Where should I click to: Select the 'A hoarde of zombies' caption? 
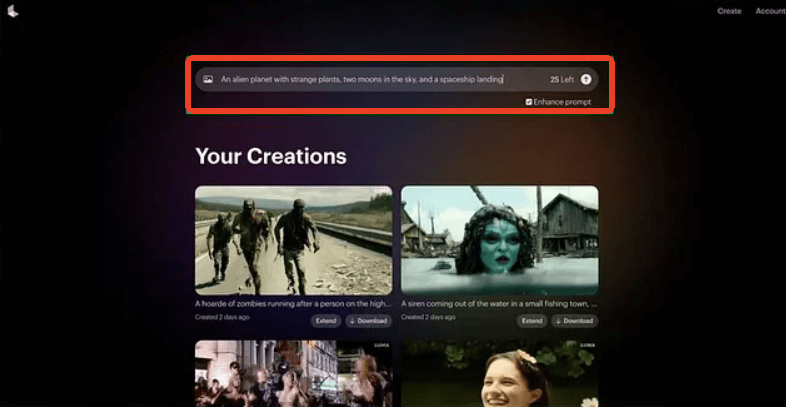pos(293,304)
